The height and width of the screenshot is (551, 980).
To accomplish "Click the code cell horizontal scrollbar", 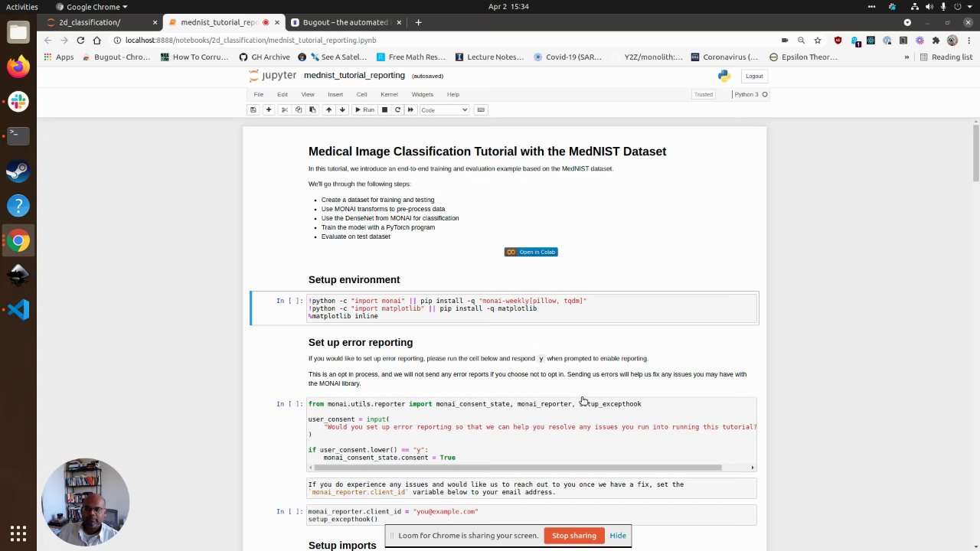I will 516,467.
